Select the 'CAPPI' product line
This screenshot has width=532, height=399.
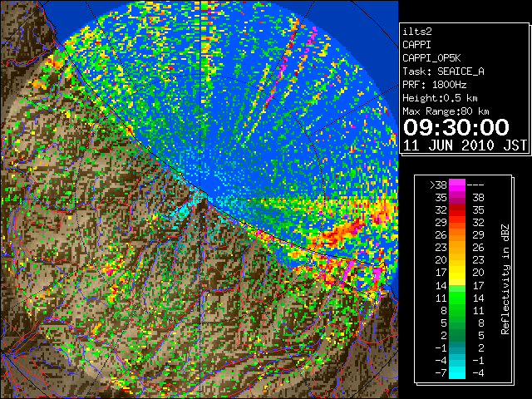click(416, 45)
